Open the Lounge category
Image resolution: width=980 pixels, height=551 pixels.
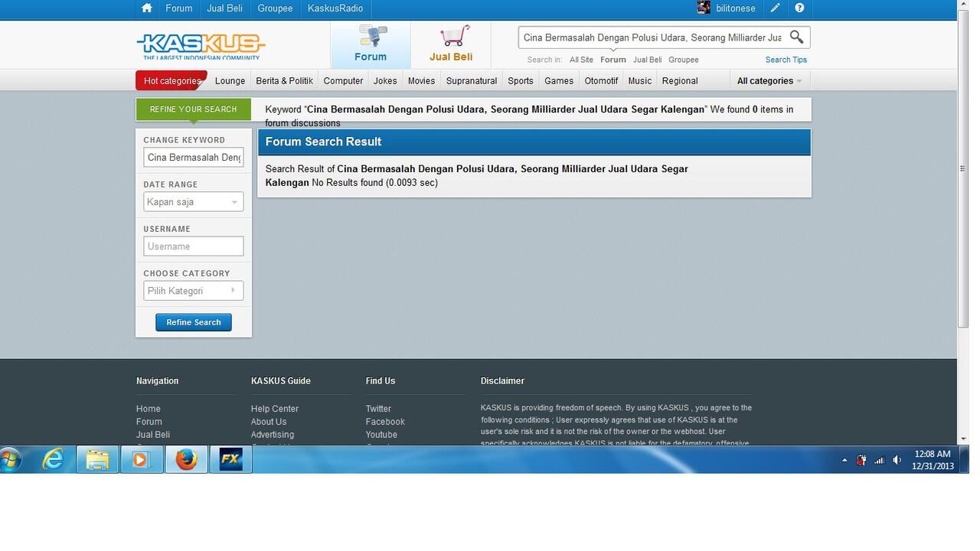point(230,81)
